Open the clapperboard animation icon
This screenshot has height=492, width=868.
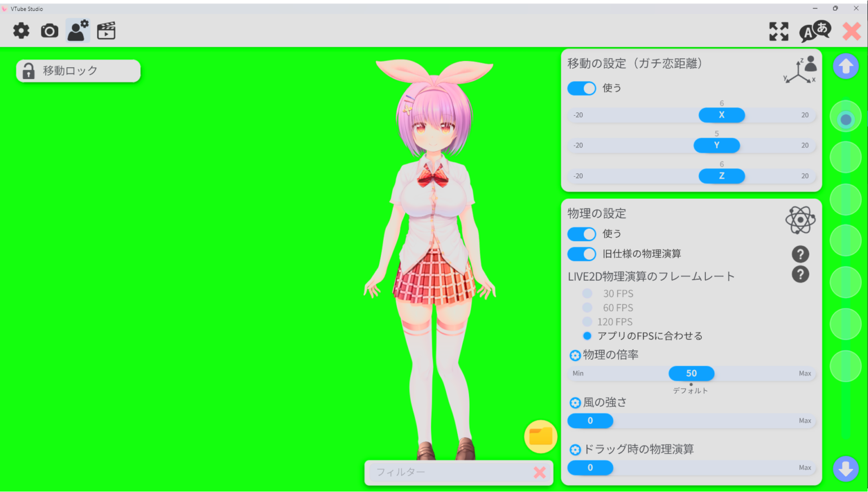pos(106,31)
